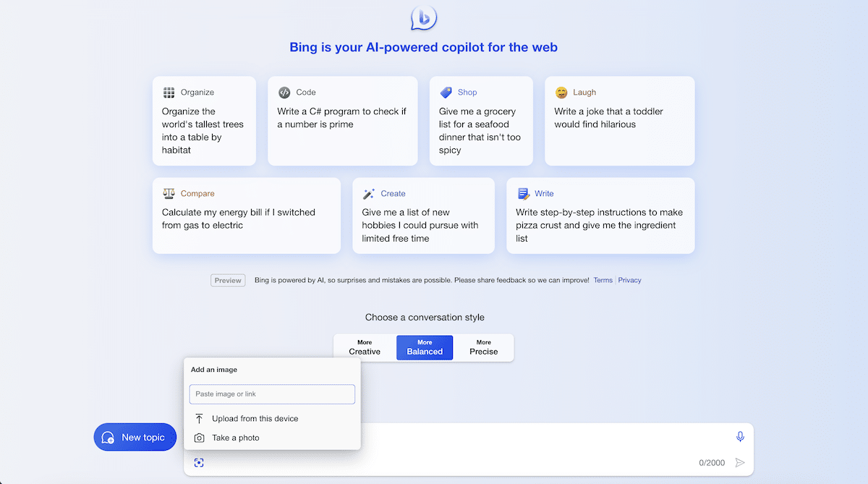The width and height of the screenshot is (868, 484).
Task: Click the camera icon beside Take a photo
Action: 199,438
